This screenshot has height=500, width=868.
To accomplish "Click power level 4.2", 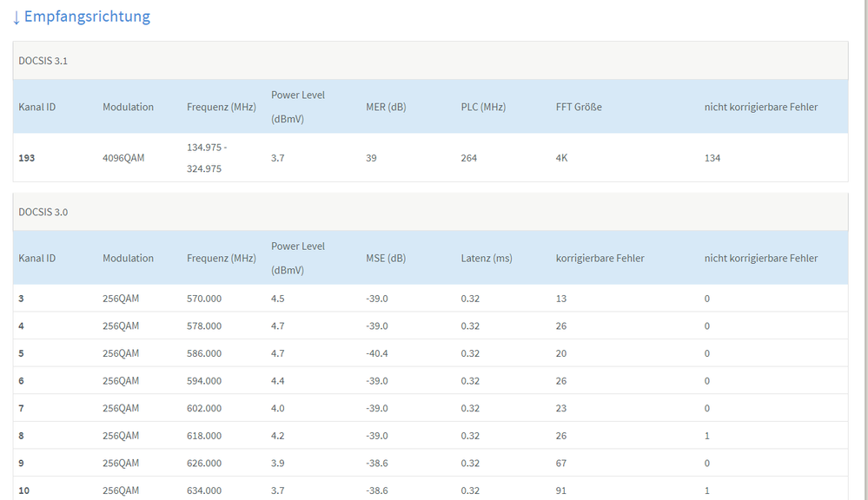I will coord(278,436).
